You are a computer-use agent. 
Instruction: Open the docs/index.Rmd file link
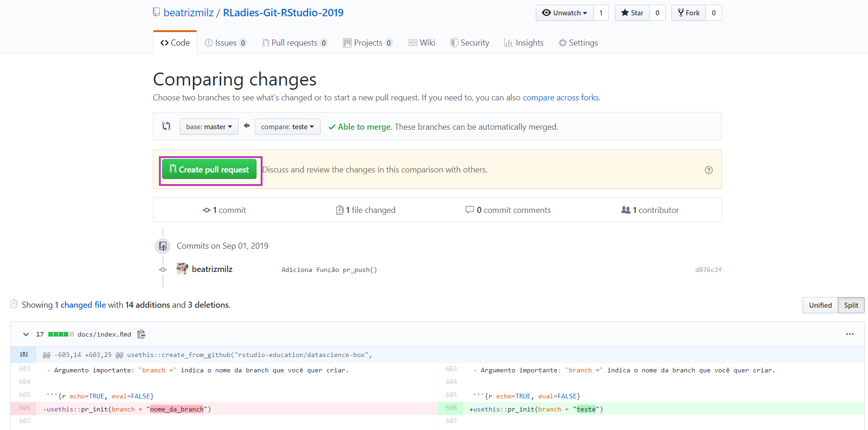105,334
